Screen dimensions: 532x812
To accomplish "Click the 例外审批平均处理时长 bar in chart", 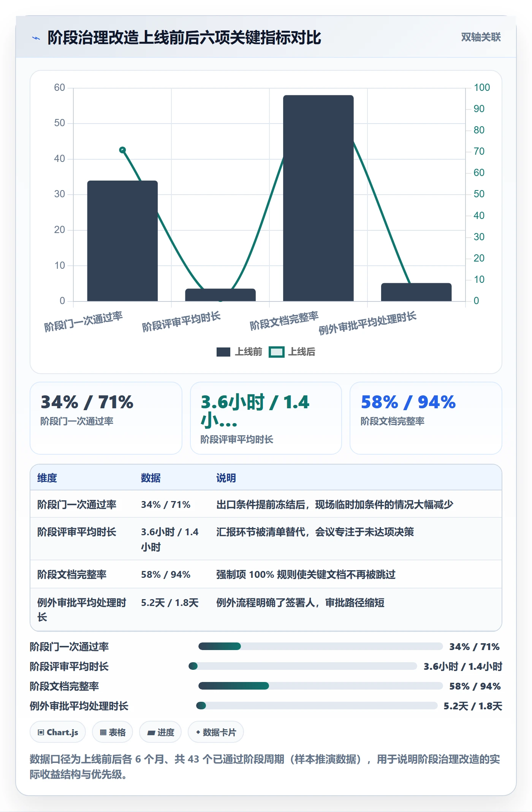I will coord(416,292).
